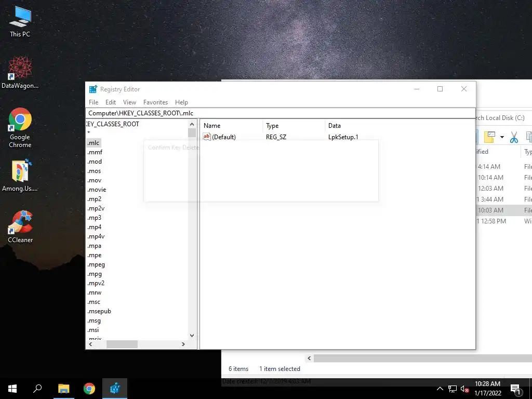The width and height of the screenshot is (532, 399).
Task: Click the tree pane scroll down arrow
Action: 192,336
